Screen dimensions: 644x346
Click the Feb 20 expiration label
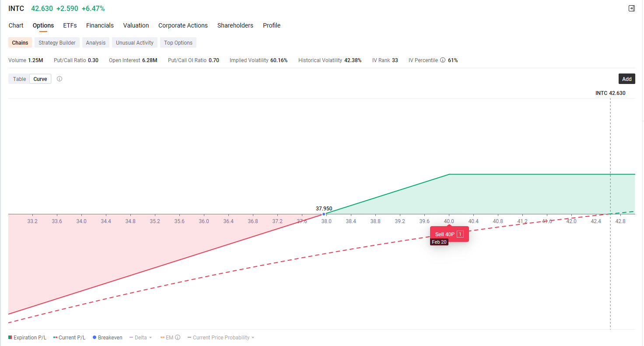(x=439, y=242)
